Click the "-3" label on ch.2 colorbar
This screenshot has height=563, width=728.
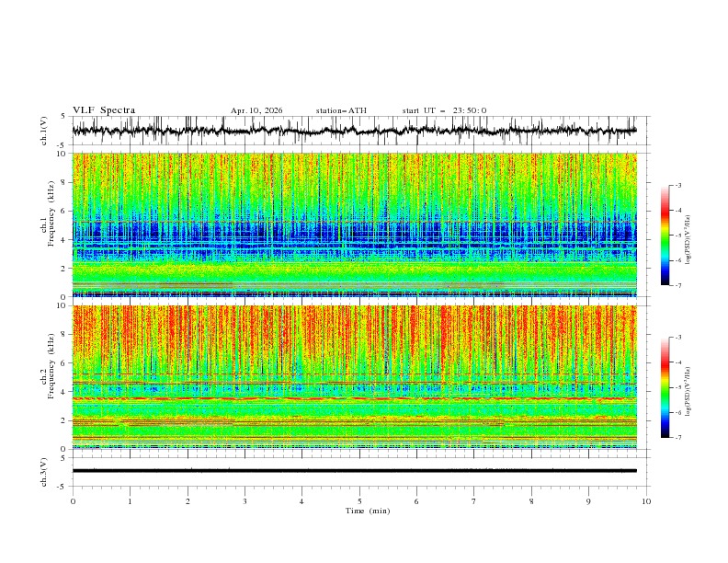coord(677,338)
